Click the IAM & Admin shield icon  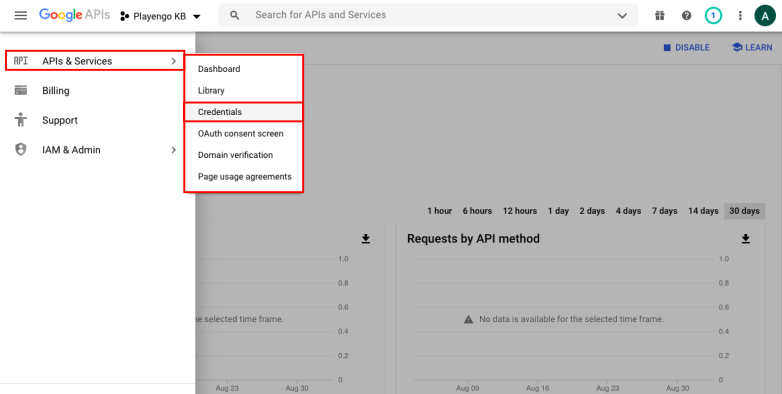coord(20,149)
